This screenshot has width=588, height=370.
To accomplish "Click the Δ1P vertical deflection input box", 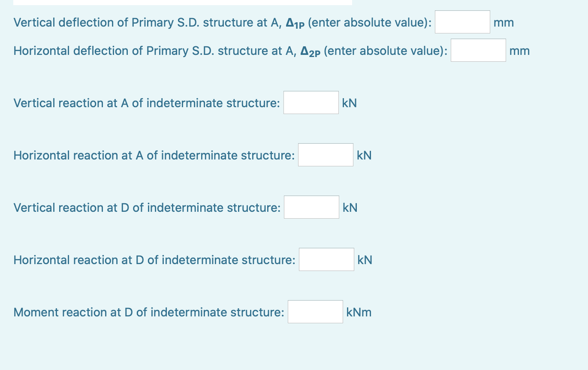I will [462, 21].
